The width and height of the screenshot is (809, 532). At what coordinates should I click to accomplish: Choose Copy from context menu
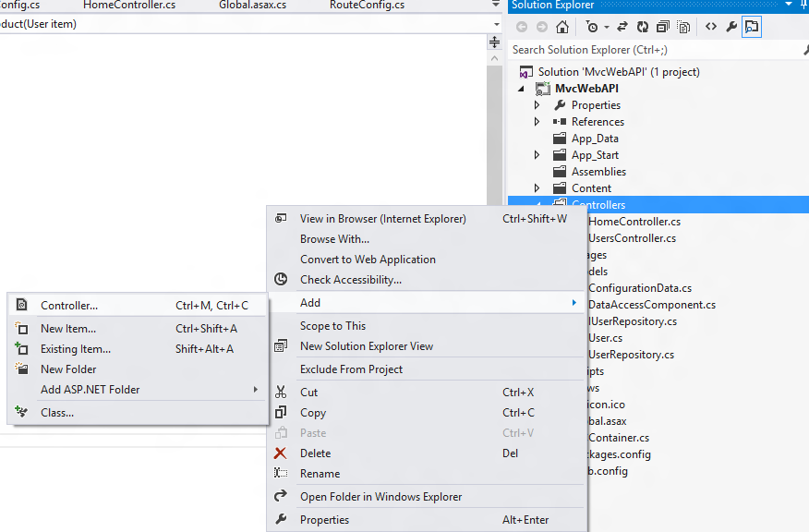[427, 413]
